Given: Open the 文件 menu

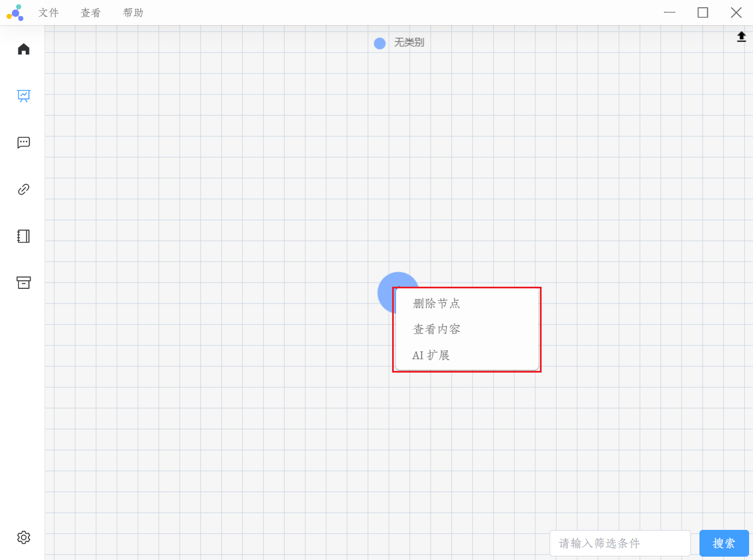Looking at the screenshot, I should pos(49,13).
